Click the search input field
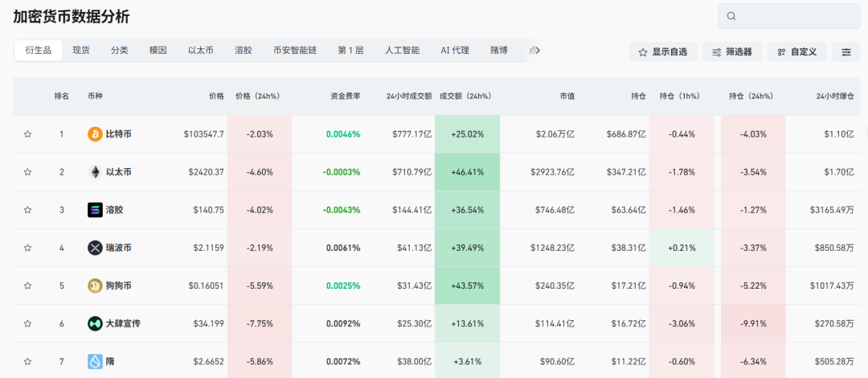The height and width of the screenshot is (378, 868). [x=788, y=16]
